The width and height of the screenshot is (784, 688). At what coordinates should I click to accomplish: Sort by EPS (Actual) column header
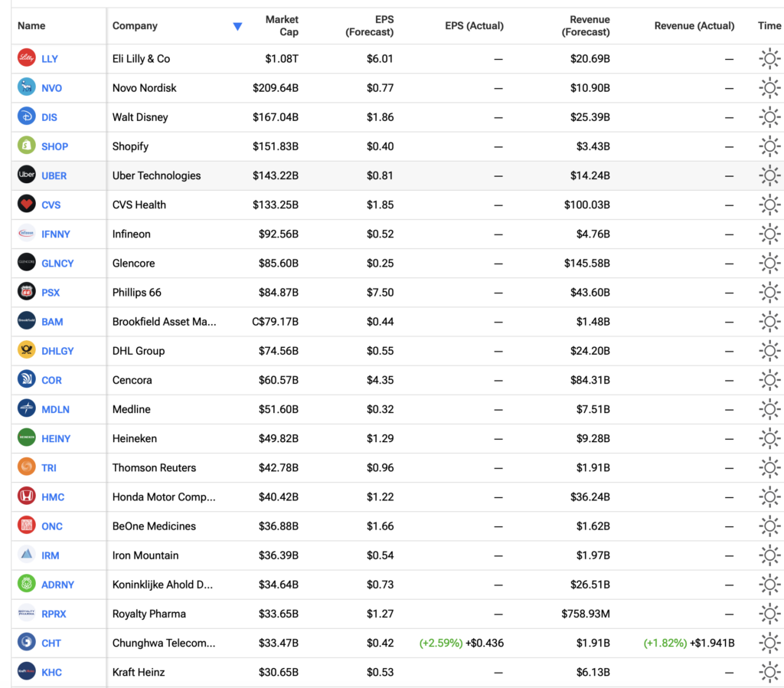click(x=474, y=25)
